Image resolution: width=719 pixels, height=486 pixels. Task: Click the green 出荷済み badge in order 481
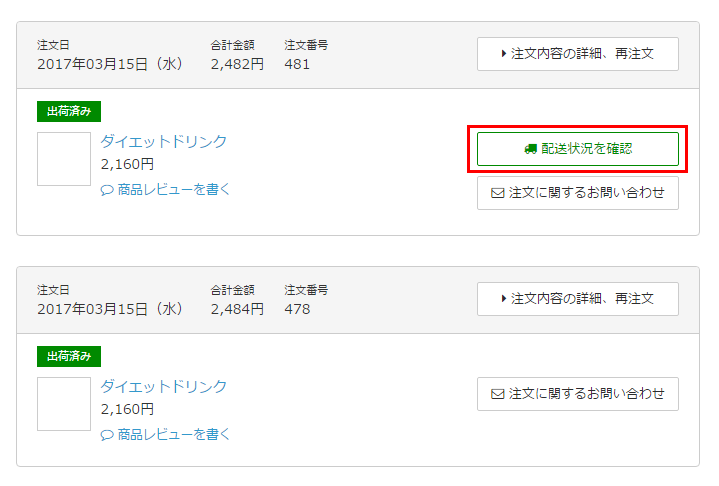tap(69, 111)
